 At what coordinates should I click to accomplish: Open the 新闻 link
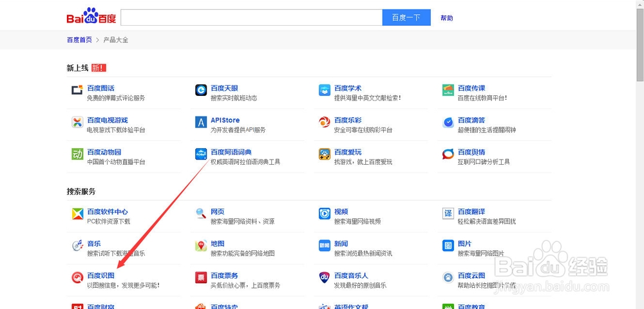341,244
